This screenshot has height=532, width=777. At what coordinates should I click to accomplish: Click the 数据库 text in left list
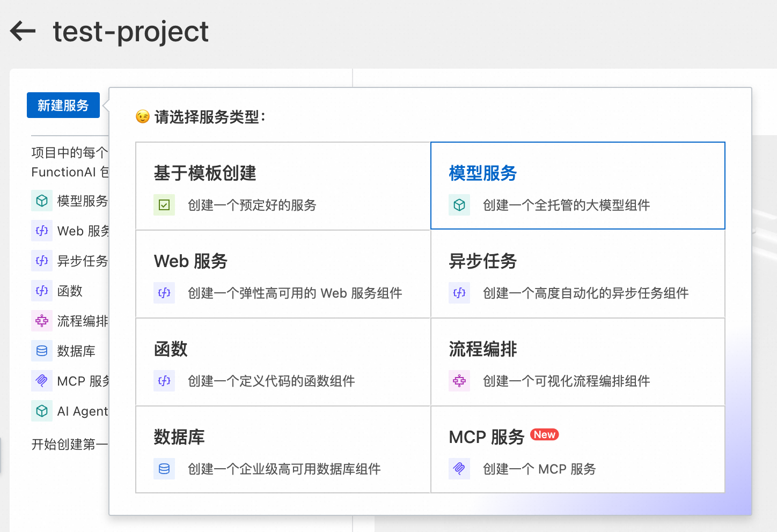pos(76,351)
